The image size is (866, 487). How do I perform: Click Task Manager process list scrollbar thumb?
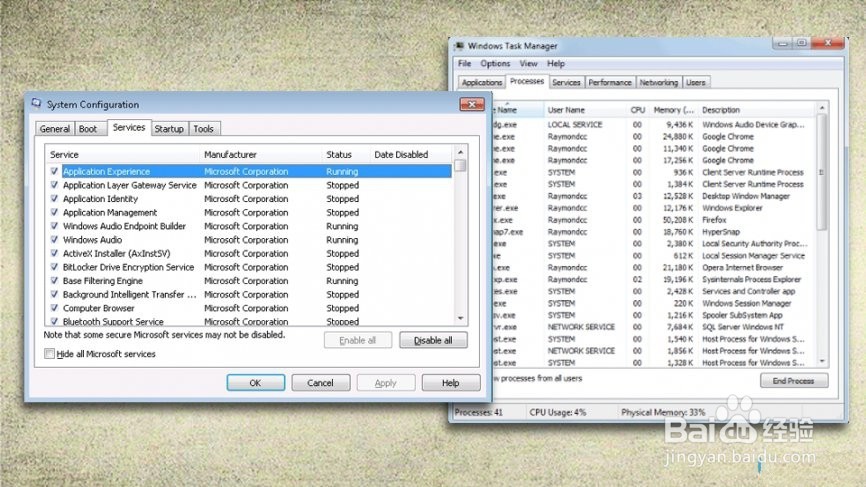[822, 172]
